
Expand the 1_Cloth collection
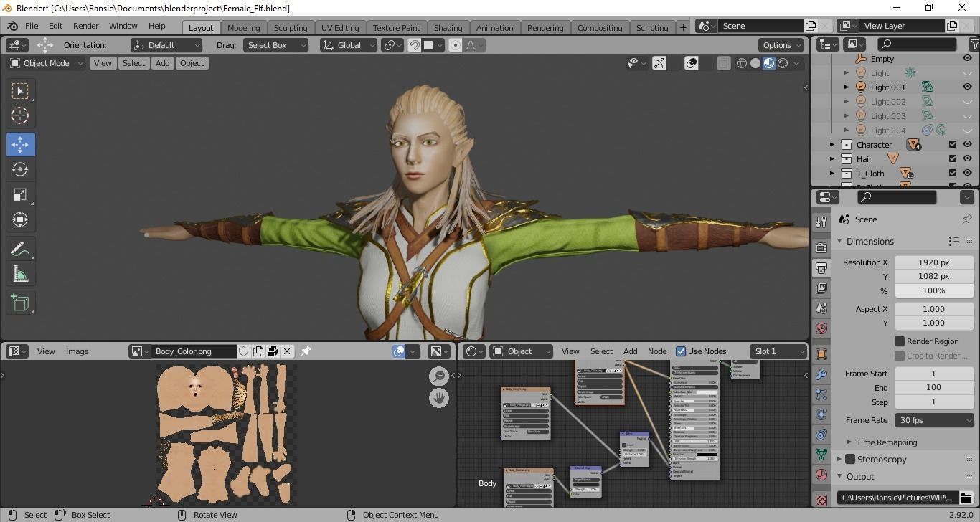pyautogui.click(x=832, y=173)
